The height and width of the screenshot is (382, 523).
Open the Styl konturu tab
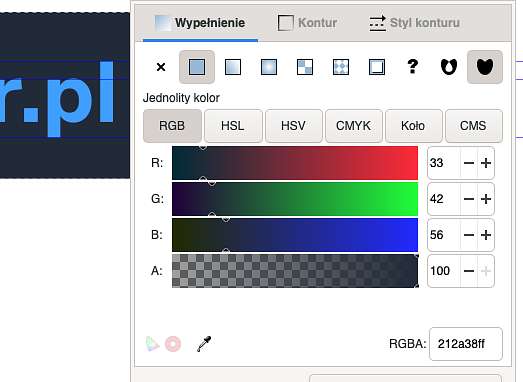pos(415,23)
